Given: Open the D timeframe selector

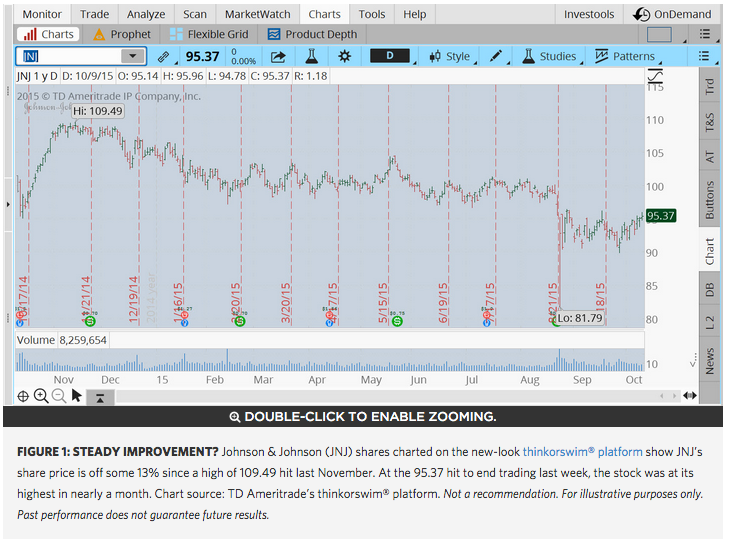Looking at the screenshot, I should [390, 56].
